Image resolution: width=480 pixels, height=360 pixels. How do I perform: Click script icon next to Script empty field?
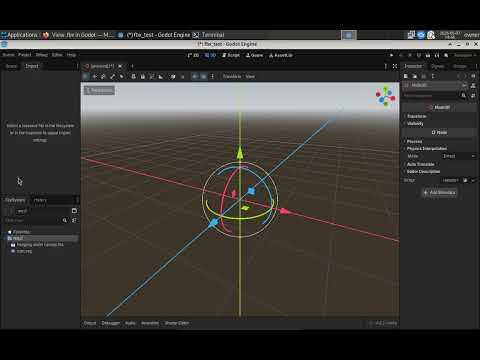(465, 180)
